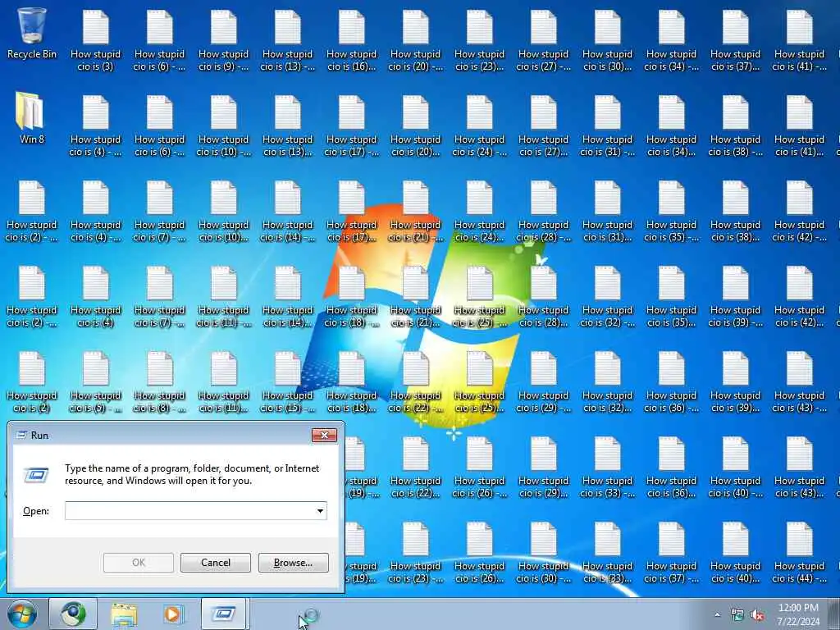Select file "How stupid cio is (26) -..."
Image resolution: width=840 pixels, height=630 pixels.
(479, 467)
